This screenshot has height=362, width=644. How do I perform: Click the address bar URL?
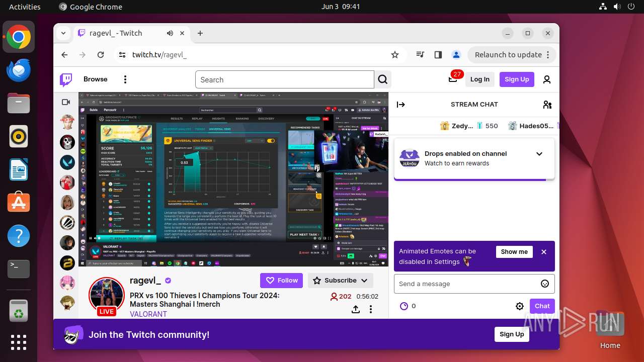point(159,55)
